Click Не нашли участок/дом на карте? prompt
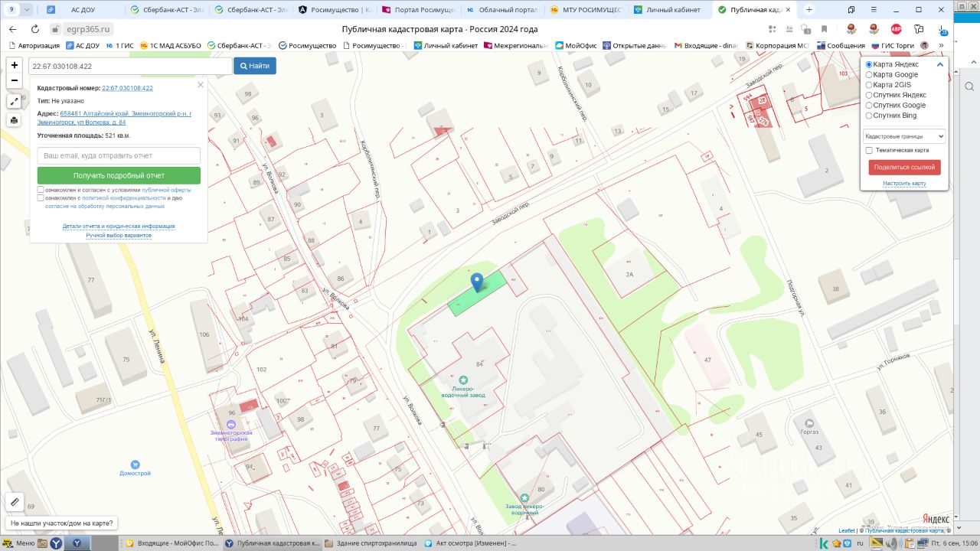 point(62,523)
